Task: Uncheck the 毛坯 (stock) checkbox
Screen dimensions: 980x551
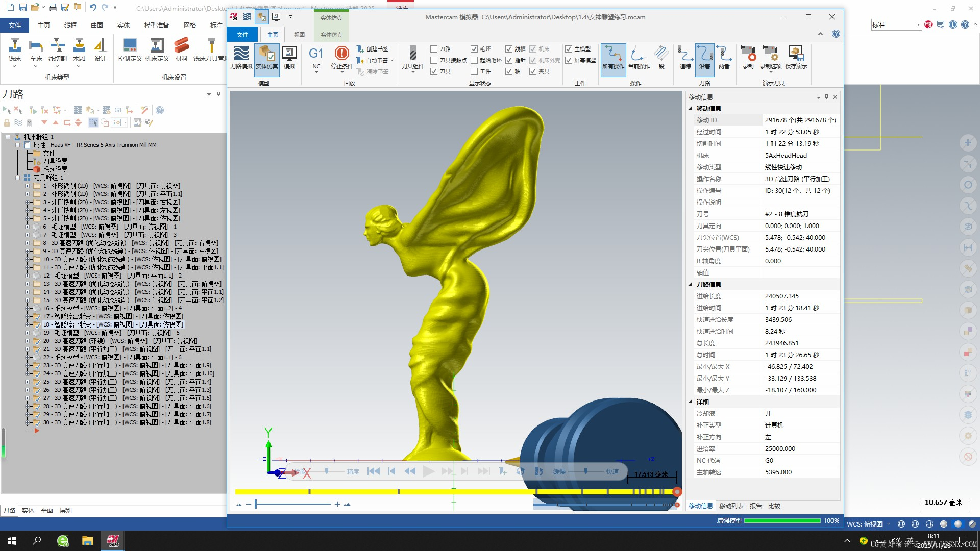Action: 474,49
